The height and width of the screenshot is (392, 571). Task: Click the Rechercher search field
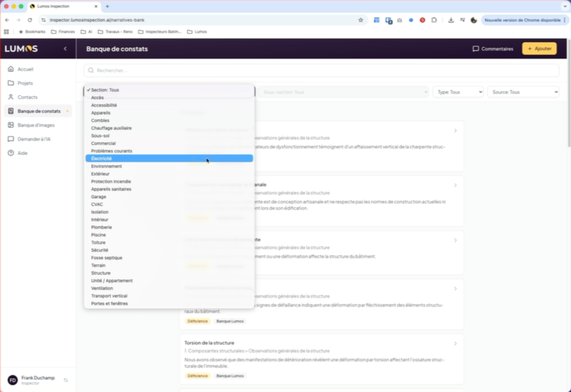tap(322, 70)
